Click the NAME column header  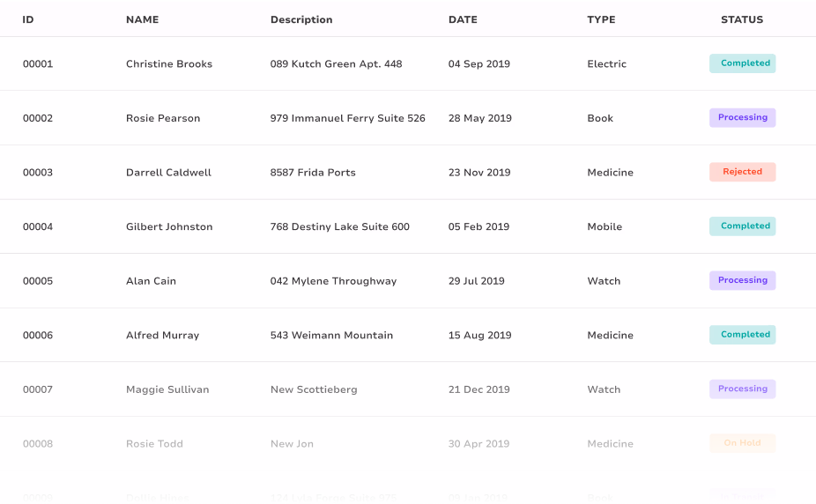(x=143, y=19)
